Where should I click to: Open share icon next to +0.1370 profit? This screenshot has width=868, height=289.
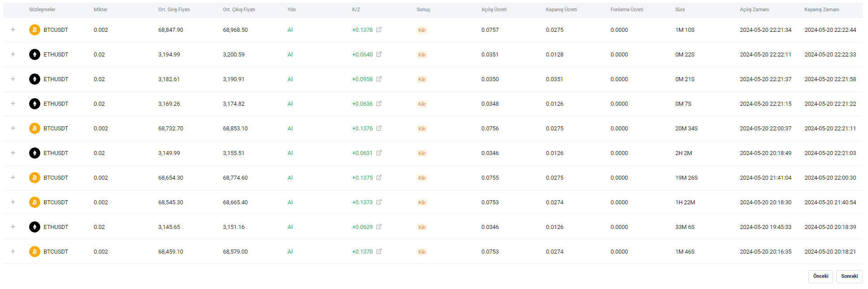point(379,251)
